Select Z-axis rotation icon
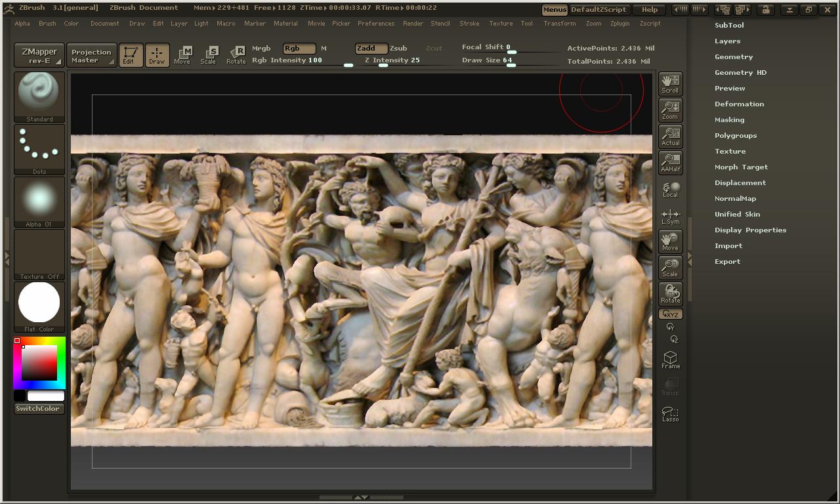The width and height of the screenshot is (840, 504). point(673,339)
